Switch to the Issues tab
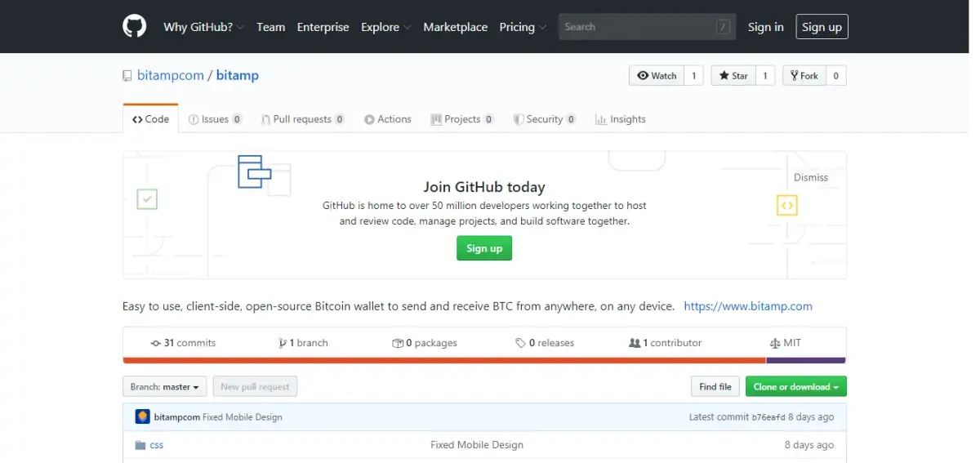This screenshot has width=980, height=463. (215, 119)
